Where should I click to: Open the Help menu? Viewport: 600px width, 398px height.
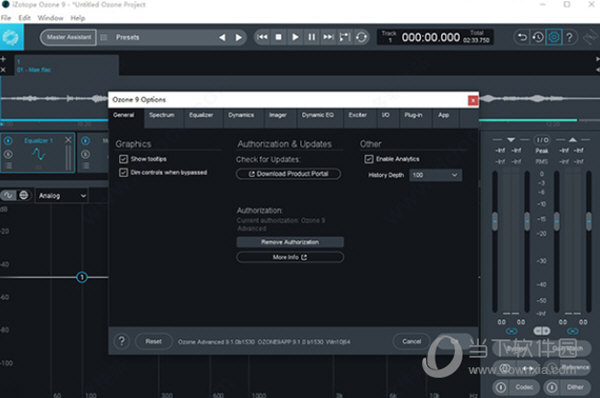point(78,18)
